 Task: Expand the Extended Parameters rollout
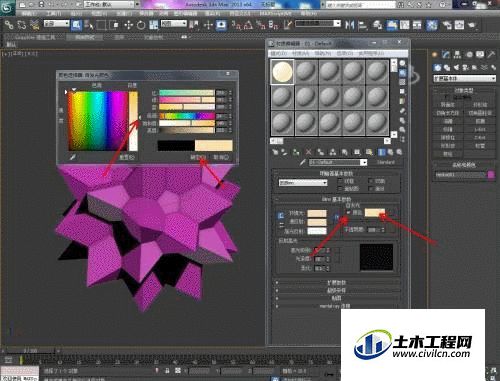click(337, 283)
